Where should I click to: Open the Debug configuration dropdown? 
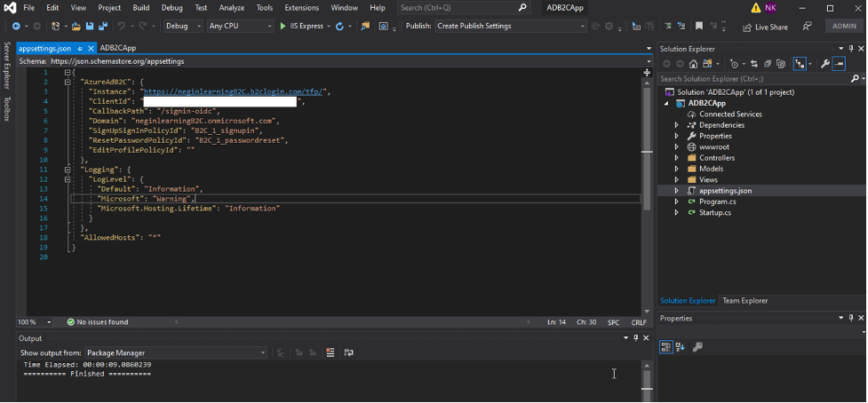[184, 27]
